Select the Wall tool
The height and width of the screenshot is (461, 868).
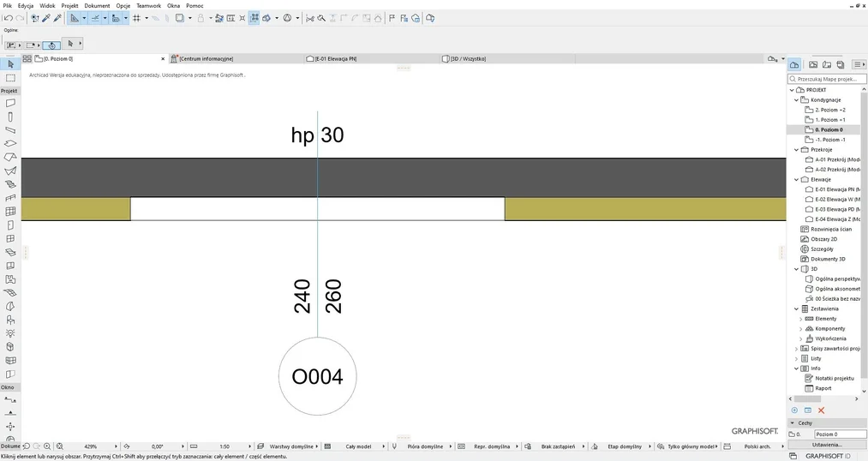click(10, 103)
